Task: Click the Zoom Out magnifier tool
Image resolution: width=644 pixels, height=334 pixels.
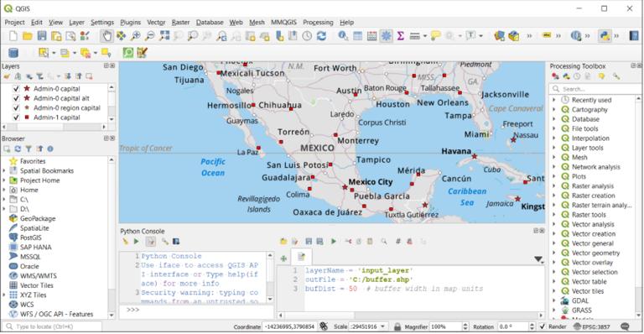Action: 150,36
